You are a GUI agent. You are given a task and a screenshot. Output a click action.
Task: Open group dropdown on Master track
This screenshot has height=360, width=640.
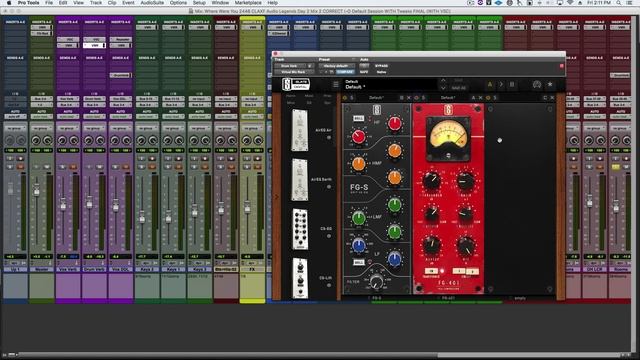(x=42, y=128)
